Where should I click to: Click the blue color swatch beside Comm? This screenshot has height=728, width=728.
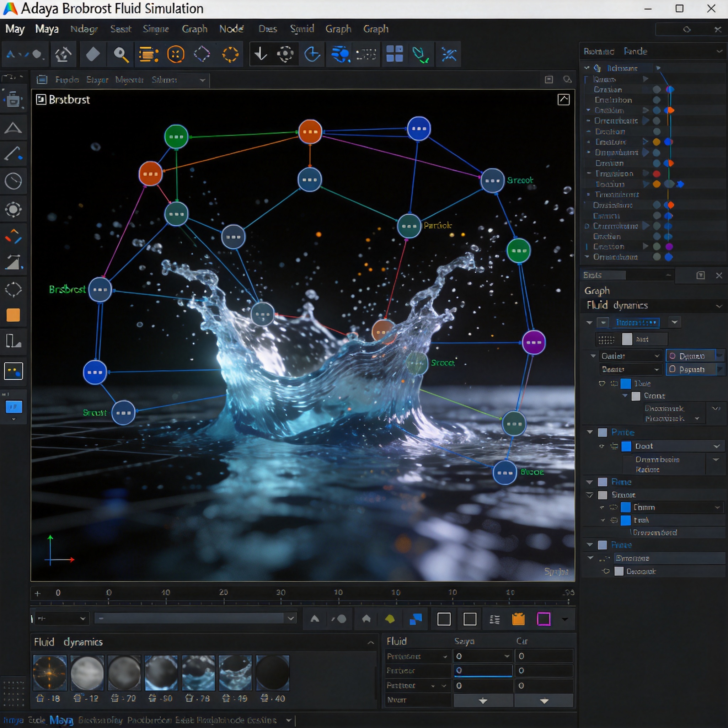(x=626, y=507)
